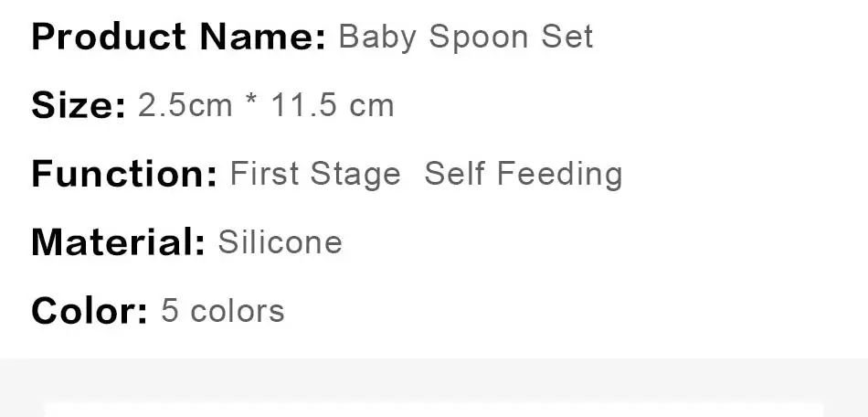
Task: Click the gray background strip below Color
Action: [x=434, y=380]
